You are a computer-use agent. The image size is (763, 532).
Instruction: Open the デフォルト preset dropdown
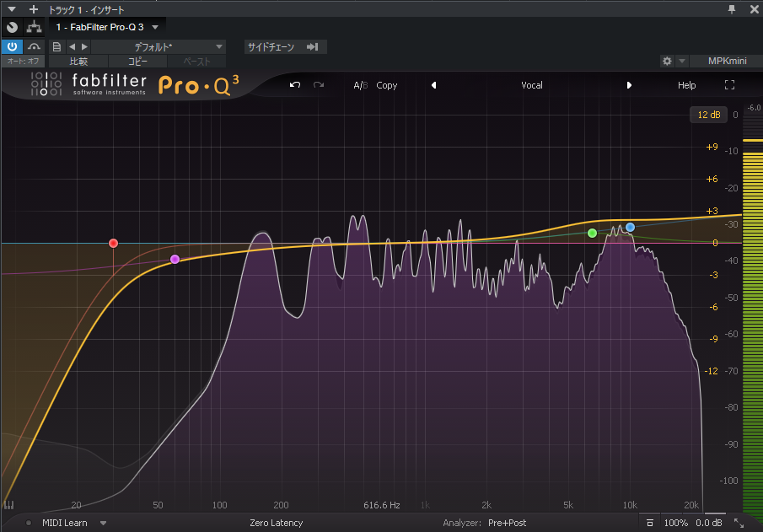159,46
